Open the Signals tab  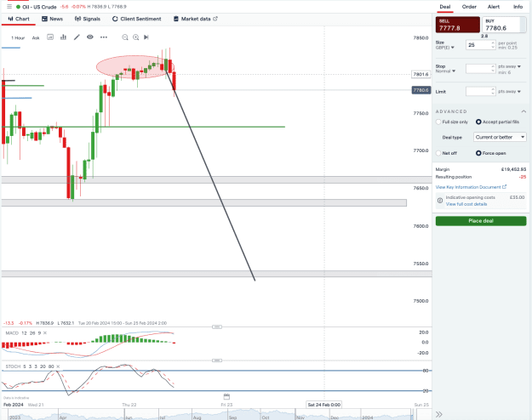pyautogui.click(x=88, y=19)
